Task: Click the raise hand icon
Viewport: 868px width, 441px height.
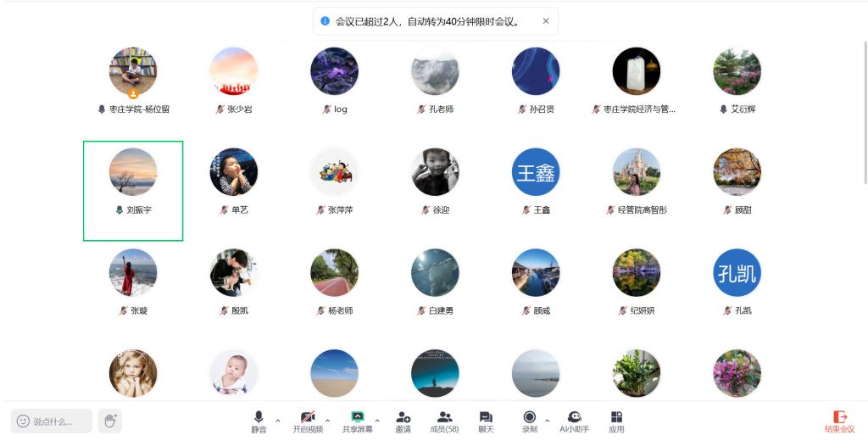Action: (x=109, y=421)
